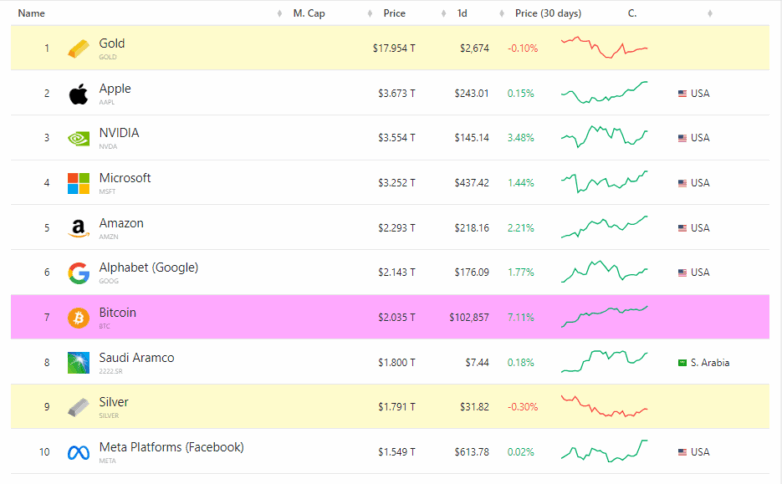782x484 pixels.
Task: Sort by the M. Cap column arrow
Action: coord(370,13)
